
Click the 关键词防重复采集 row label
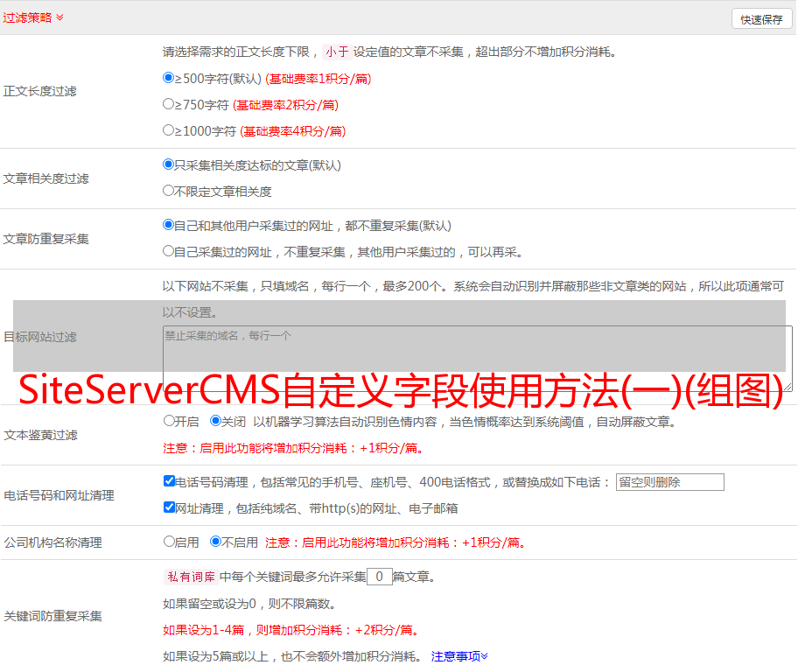52,617
